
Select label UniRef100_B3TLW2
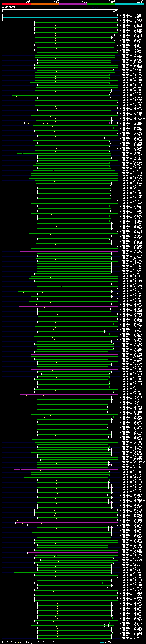[x=131, y=82]
